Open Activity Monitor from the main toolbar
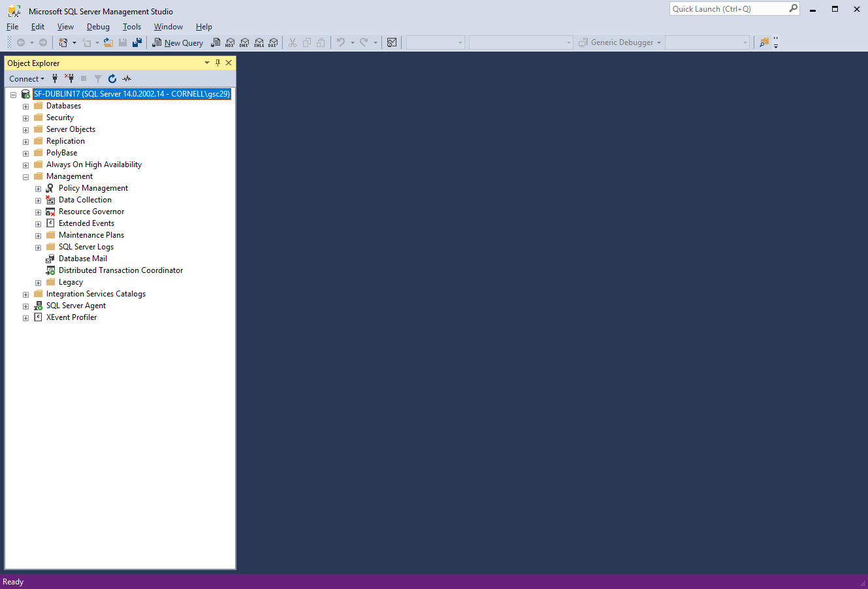The height and width of the screenshot is (589, 868). (392, 42)
